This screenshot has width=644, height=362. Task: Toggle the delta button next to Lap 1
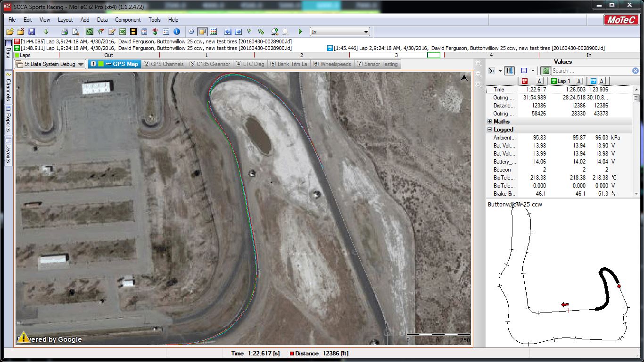579,81
